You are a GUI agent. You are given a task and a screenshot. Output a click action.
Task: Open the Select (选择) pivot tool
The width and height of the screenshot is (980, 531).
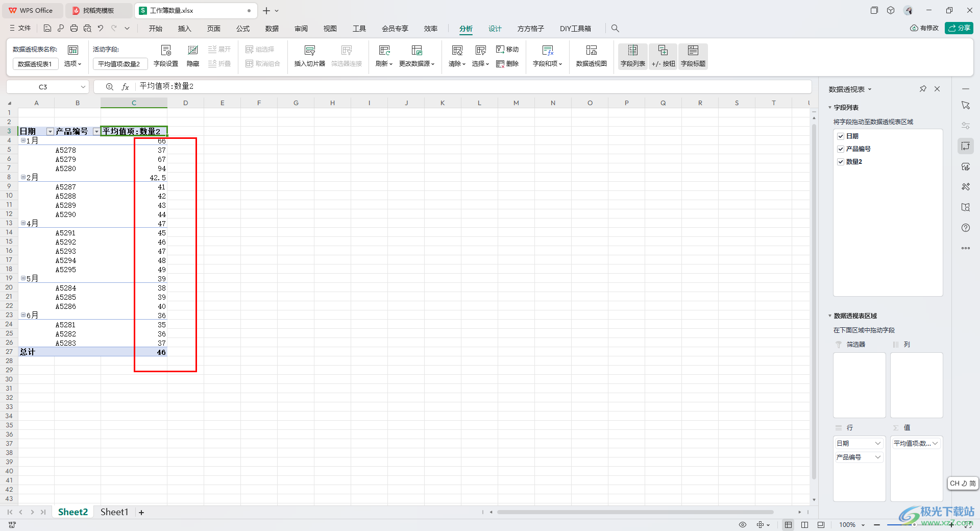point(481,56)
